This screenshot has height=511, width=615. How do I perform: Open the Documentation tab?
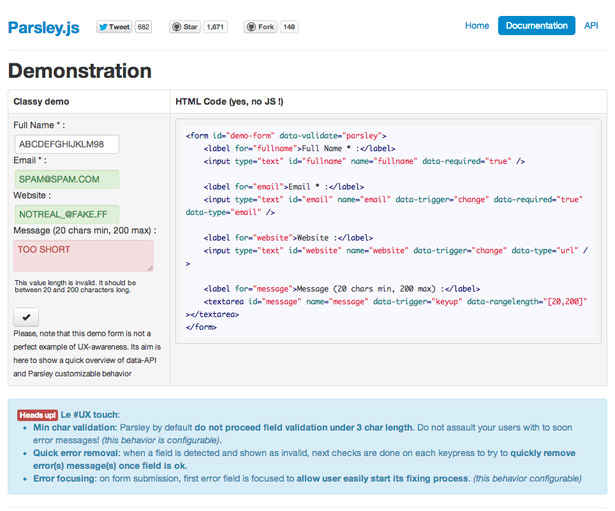click(537, 25)
